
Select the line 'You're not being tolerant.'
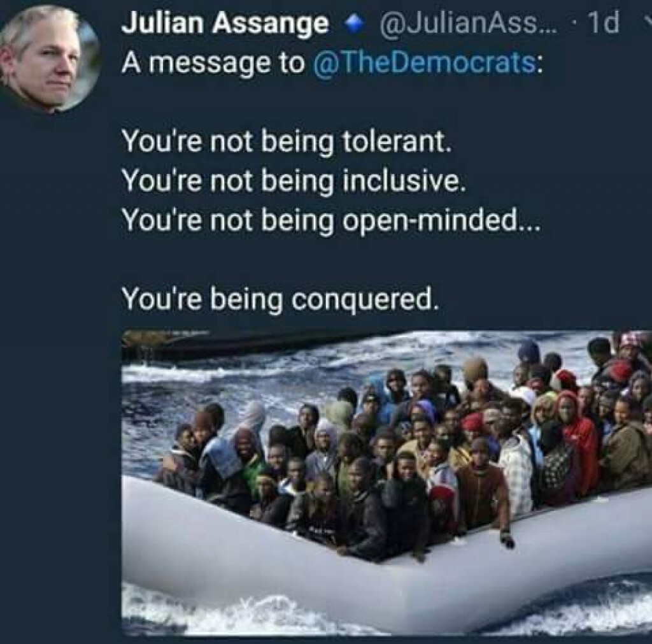(286, 142)
